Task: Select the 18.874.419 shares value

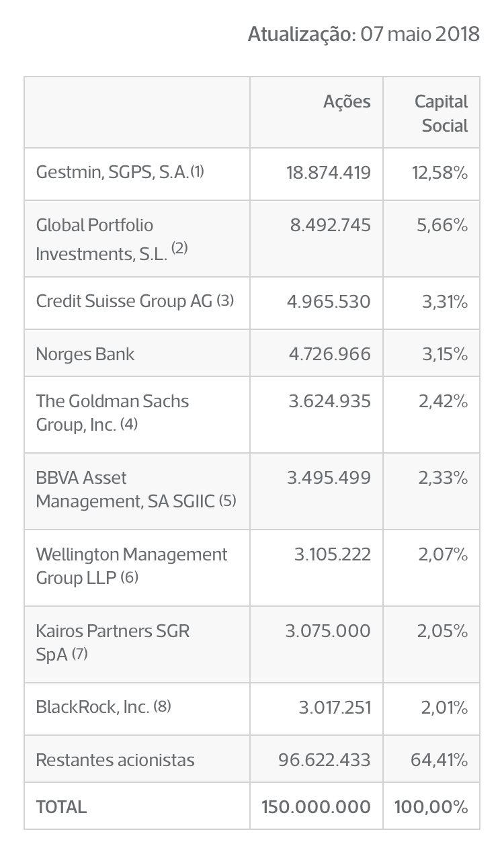Action: point(329,173)
